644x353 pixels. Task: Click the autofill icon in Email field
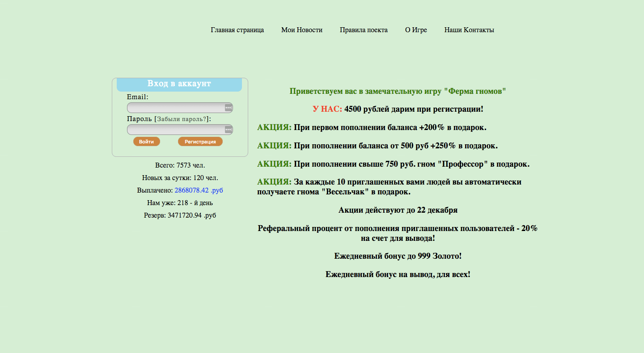[228, 108]
